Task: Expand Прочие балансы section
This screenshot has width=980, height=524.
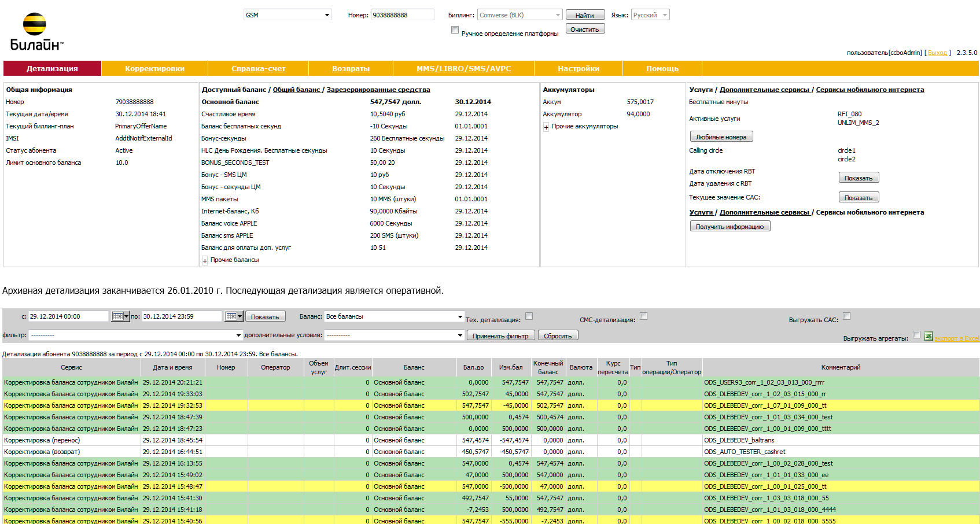Action: pos(205,261)
